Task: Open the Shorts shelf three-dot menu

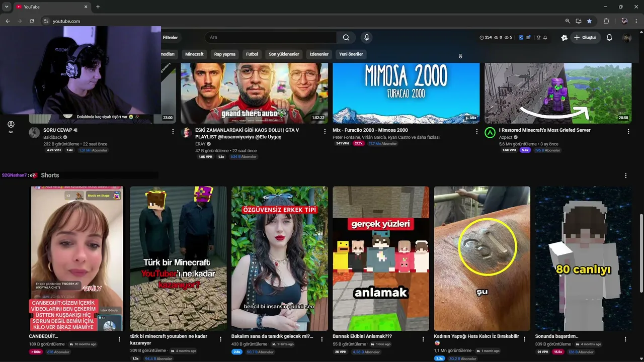Action: click(626, 175)
